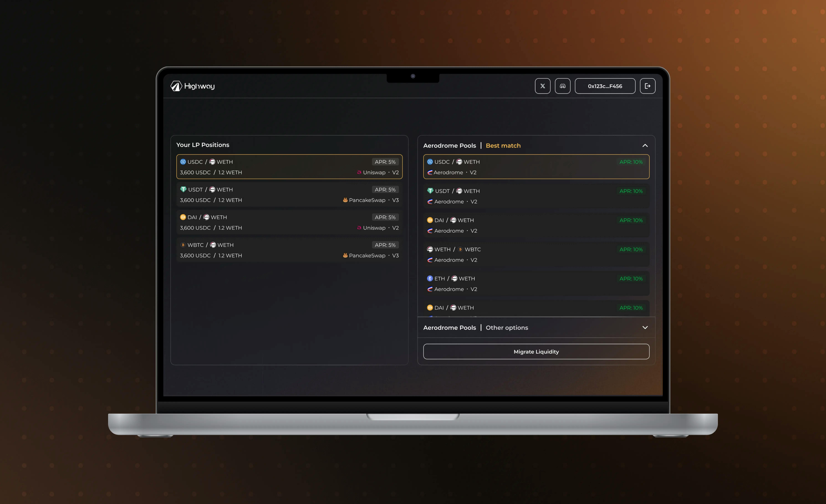The height and width of the screenshot is (504, 826).
Task: Click the Aerodrome logo in USDC / WETH pool
Action: [x=430, y=173]
